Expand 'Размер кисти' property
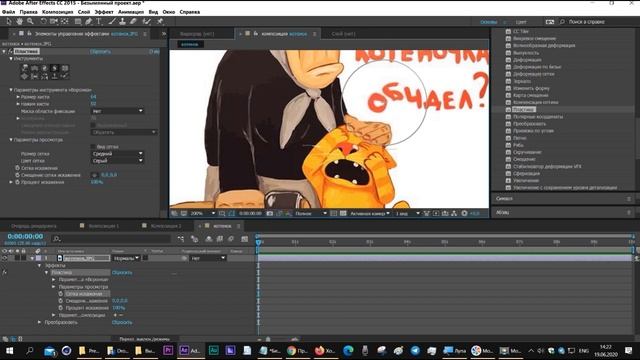This screenshot has height=360, width=640. pos(18,97)
